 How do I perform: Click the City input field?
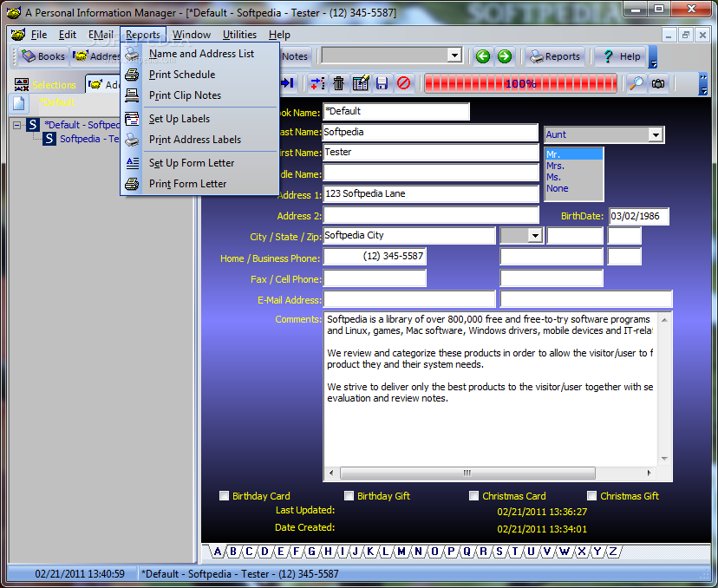409,236
